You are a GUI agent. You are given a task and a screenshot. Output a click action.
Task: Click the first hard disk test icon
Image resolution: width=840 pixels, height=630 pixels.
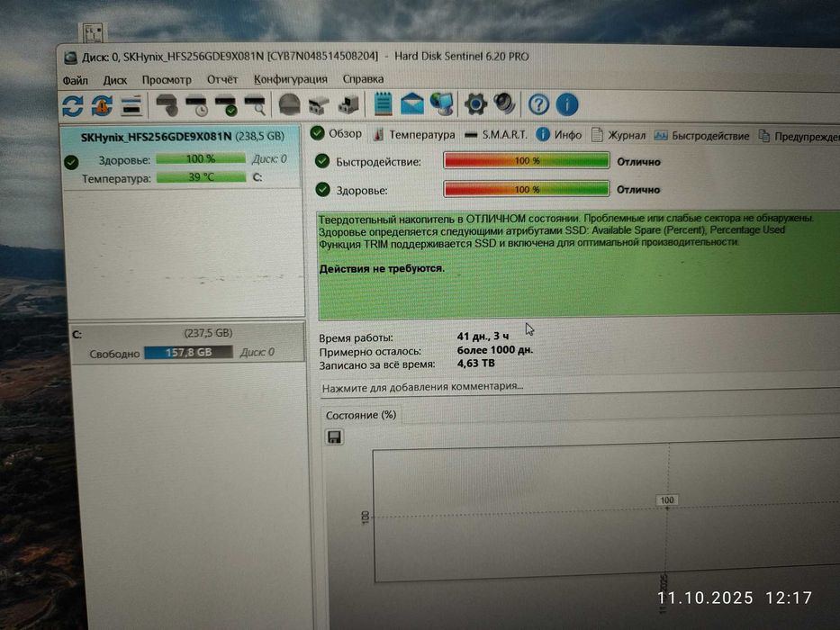[167, 105]
